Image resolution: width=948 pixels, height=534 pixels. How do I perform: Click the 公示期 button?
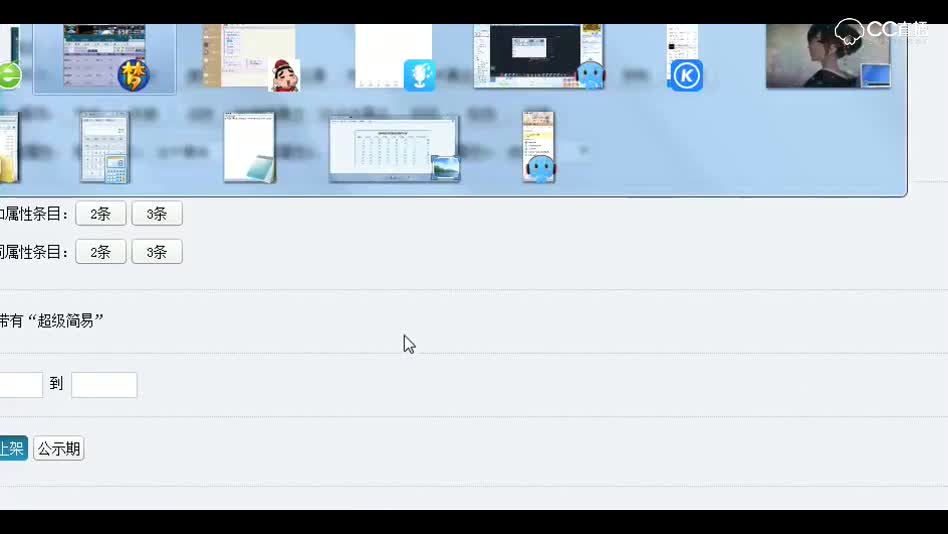(59, 449)
